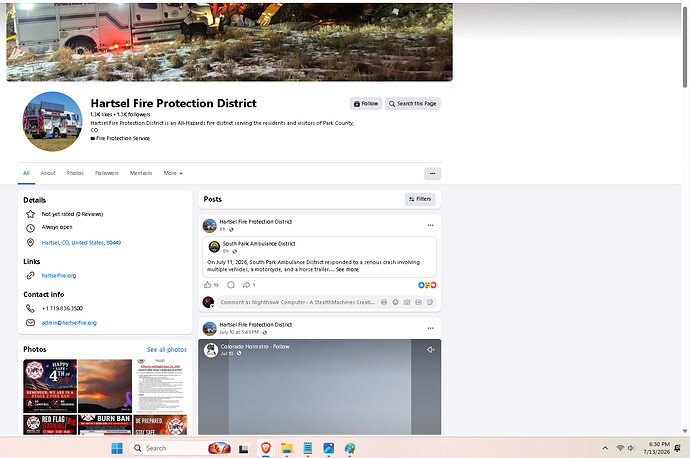Viewport: 690px width, 458px height.
Task: Open the page's three-dot options button
Action: click(x=433, y=173)
